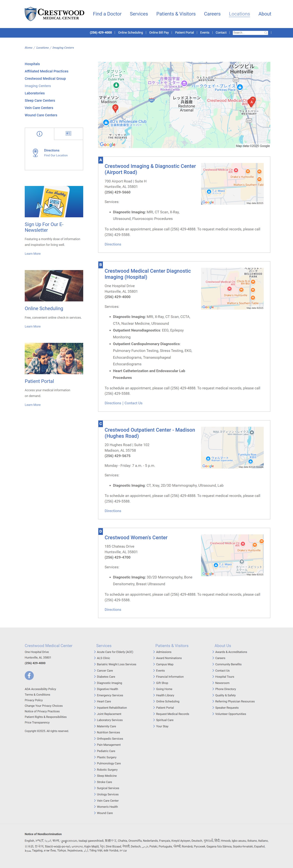Open Vein Care Centers link
The width and height of the screenshot is (293, 868).
tap(39, 108)
